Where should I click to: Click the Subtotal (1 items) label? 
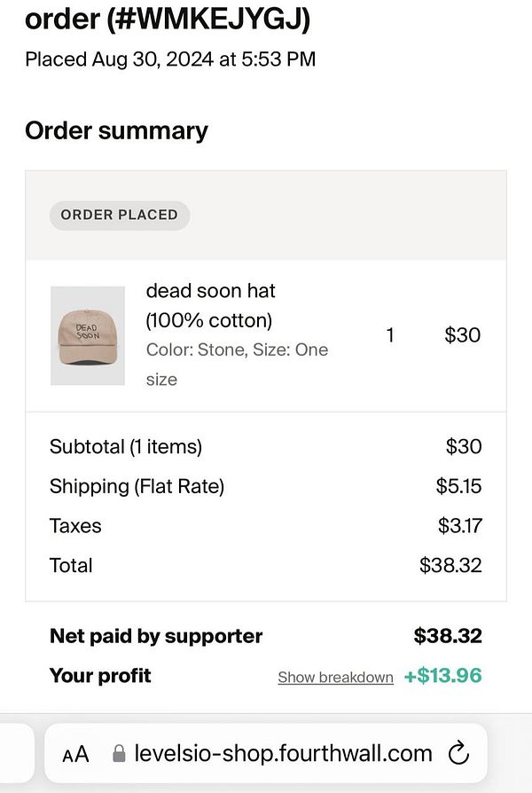coord(126,447)
